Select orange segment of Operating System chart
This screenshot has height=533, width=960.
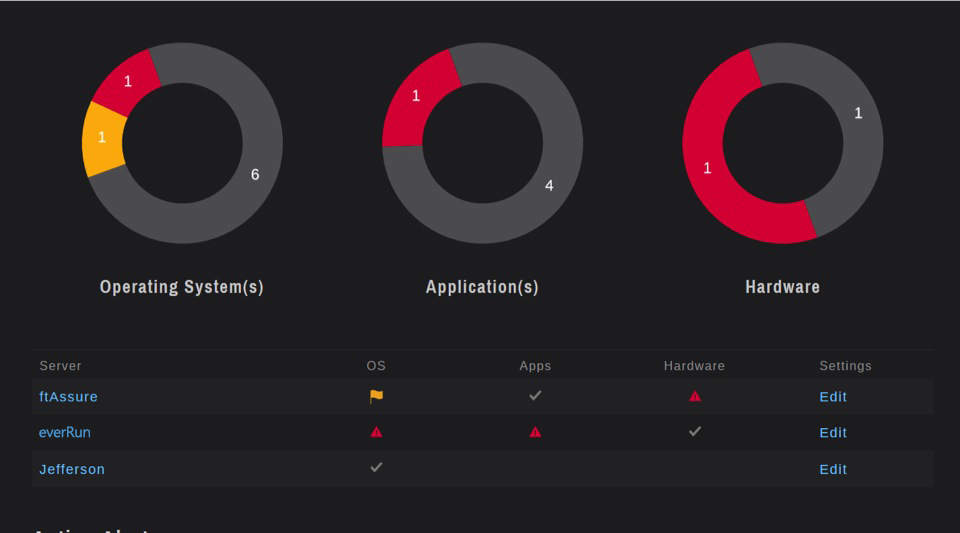(103, 140)
